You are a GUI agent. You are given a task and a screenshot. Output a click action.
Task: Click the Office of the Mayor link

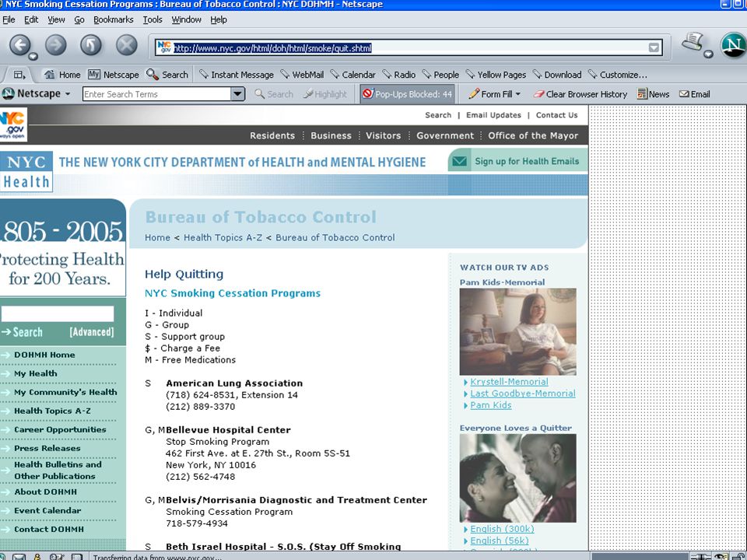532,135
